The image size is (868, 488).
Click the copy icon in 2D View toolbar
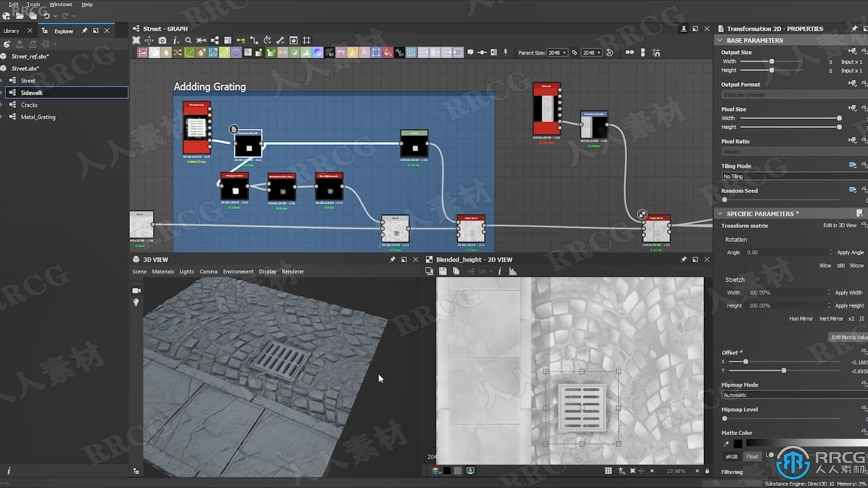(456, 271)
